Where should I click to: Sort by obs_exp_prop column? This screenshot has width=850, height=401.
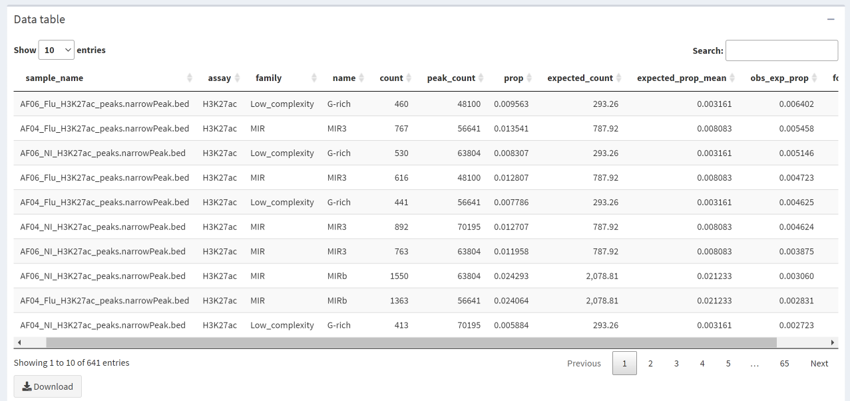pos(780,78)
